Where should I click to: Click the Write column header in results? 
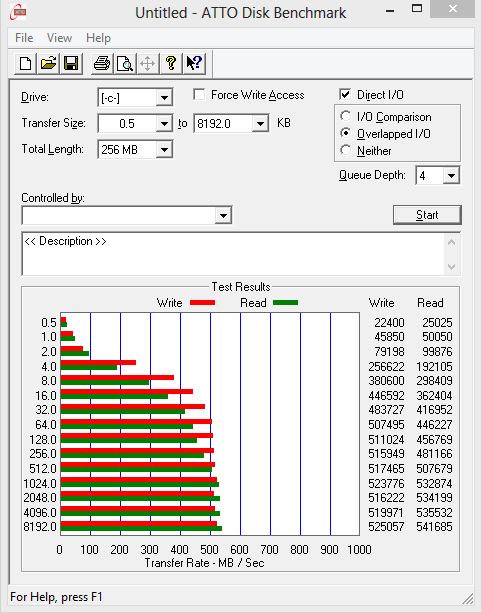point(382,303)
